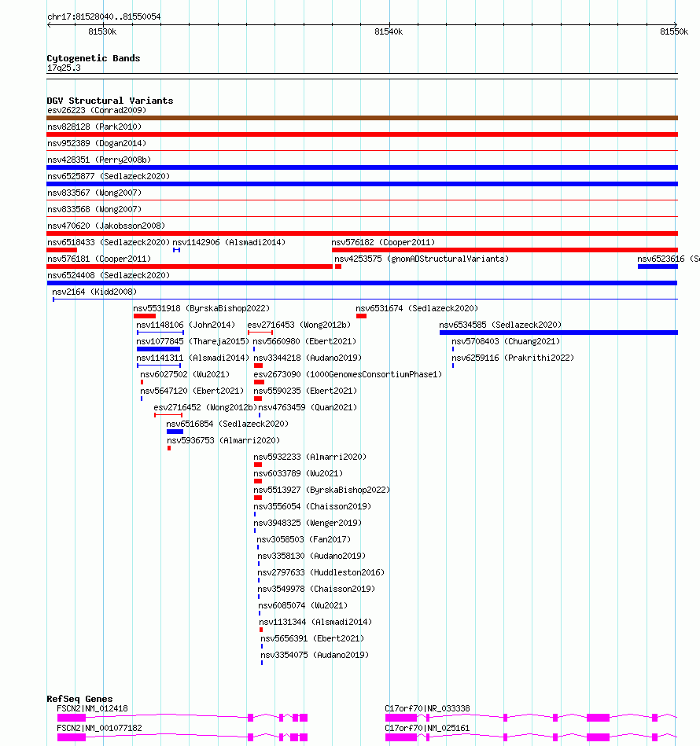Viewport: 700px width, 746px height.
Task: Click the RefSeq Genes track title
Action: (79, 699)
